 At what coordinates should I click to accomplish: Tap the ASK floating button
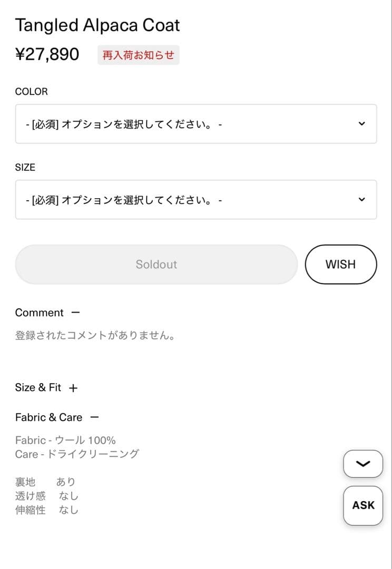[x=363, y=505]
